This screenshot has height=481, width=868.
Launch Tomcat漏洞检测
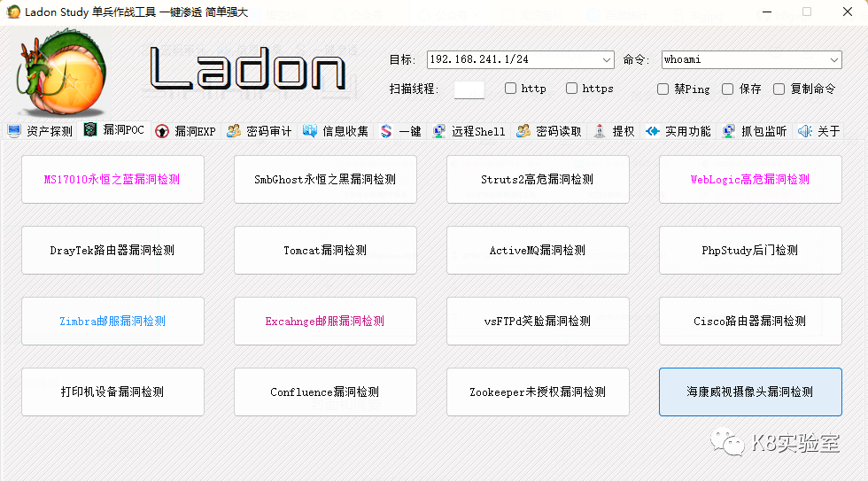[x=326, y=250]
